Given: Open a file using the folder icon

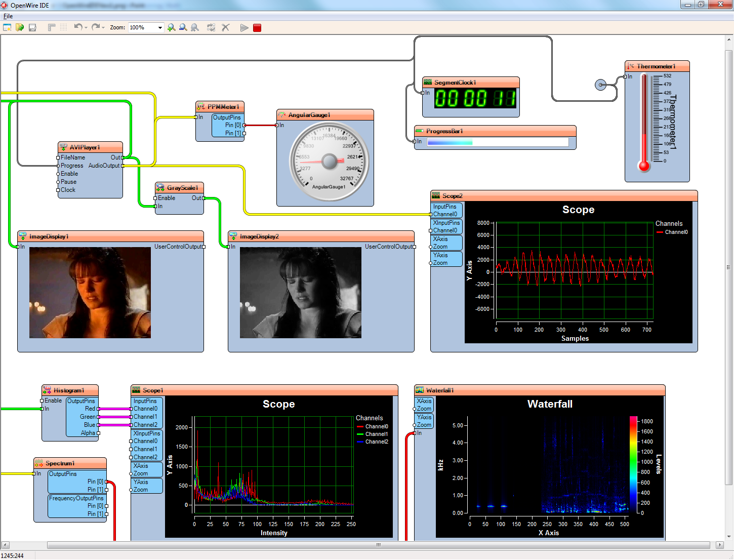Looking at the screenshot, I should click(20, 27).
